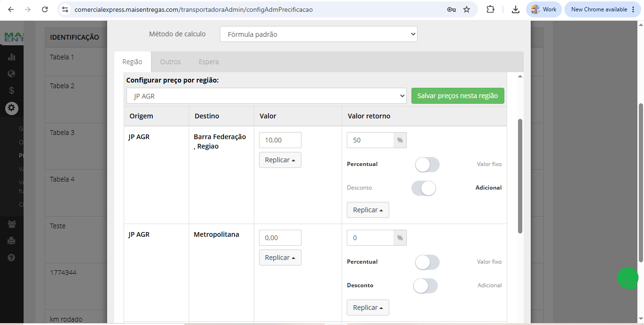Toggle Desconto/Adicional switch for Metropolitana
The image size is (644, 325).
pos(425,286)
